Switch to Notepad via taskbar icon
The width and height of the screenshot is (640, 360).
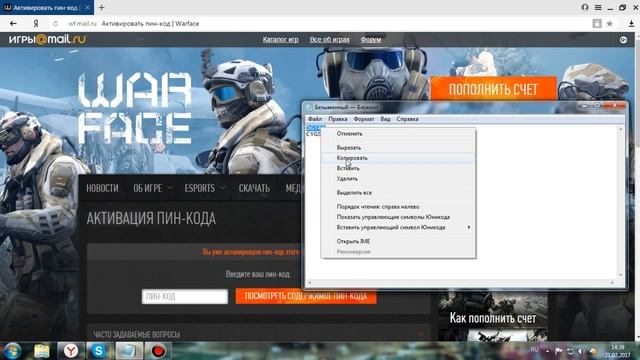(x=128, y=351)
